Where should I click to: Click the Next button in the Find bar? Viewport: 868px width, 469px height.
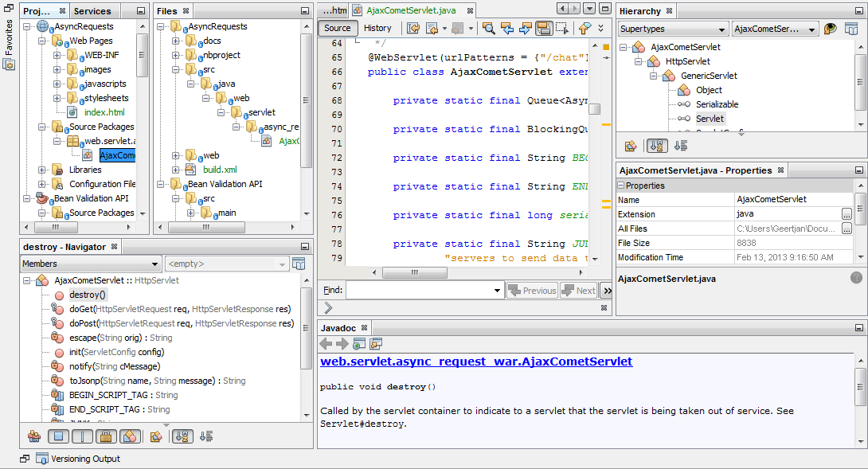point(578,290)
